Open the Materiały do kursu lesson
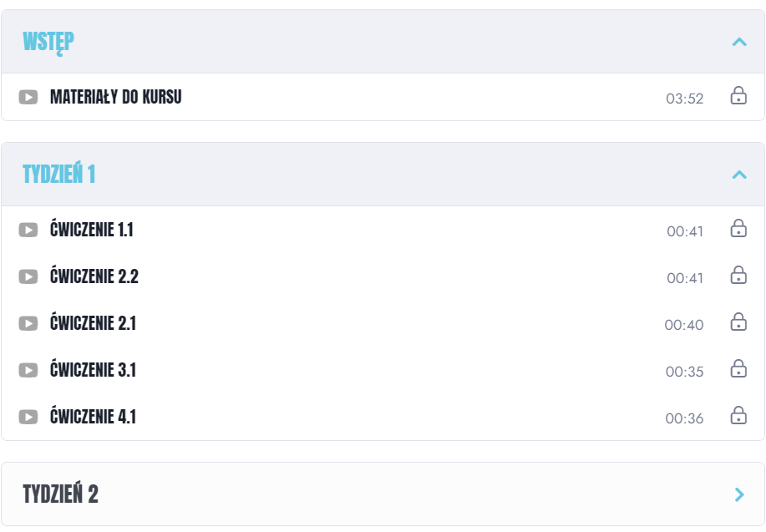The width and height of the screenshot is (766, 532). click(115, 97)
